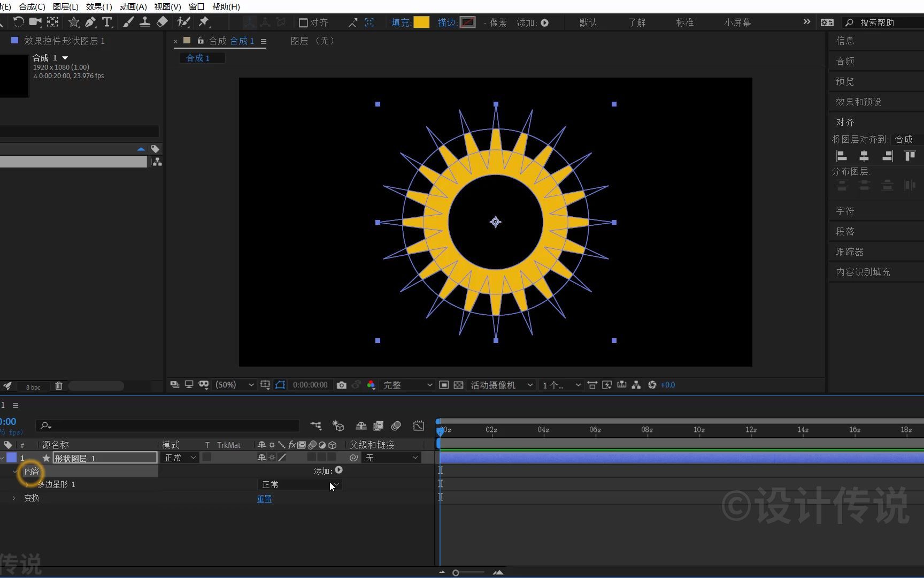Open the 多边星形 1 blend mode dropdown
The image size is (924, 578).
(299, 484)
